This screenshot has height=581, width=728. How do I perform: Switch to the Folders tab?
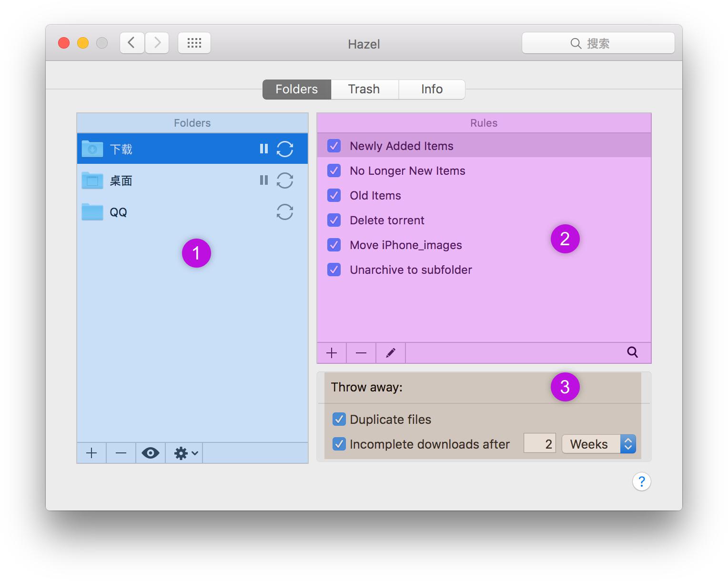297,89
